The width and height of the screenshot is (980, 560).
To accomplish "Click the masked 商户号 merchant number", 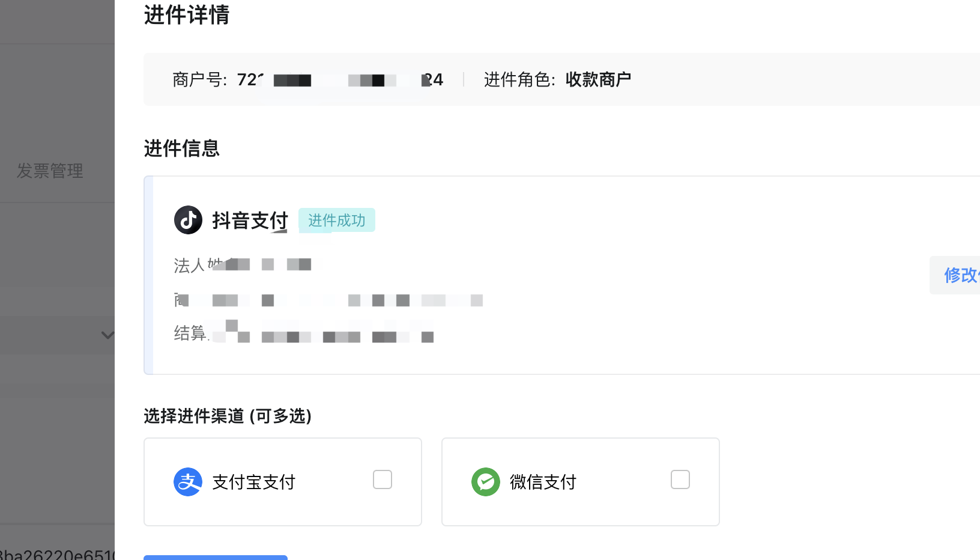I will coord(340,80).
